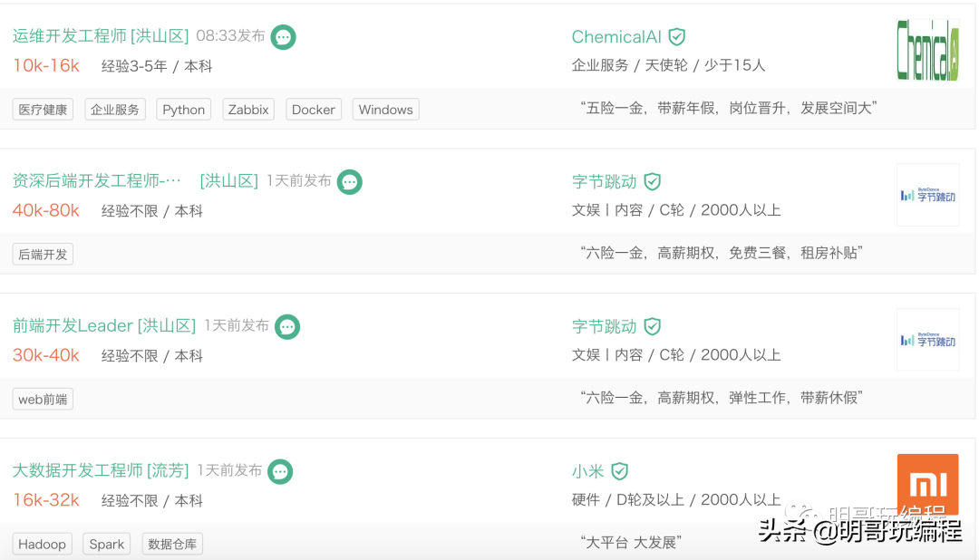This screenshot has height=560, width=979.
Task: Open 大数据开发工程师 [流芳] job title
Action: [101, 470]
